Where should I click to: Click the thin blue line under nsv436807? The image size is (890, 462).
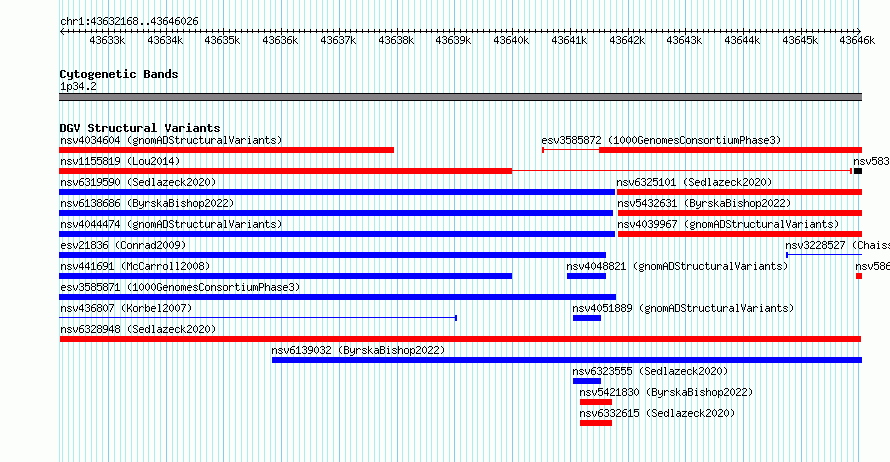pos(258,318)
